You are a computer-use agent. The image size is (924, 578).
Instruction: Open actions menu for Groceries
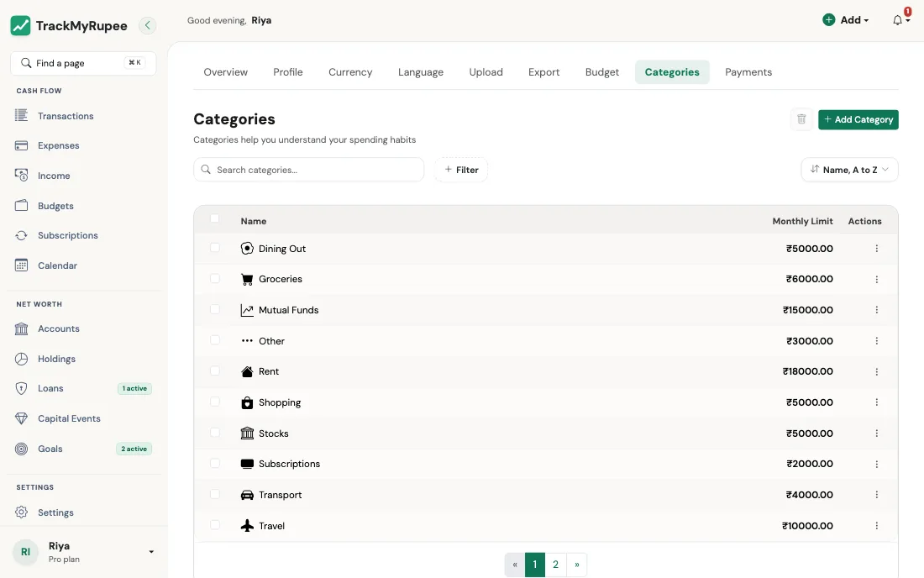(876, 279)
